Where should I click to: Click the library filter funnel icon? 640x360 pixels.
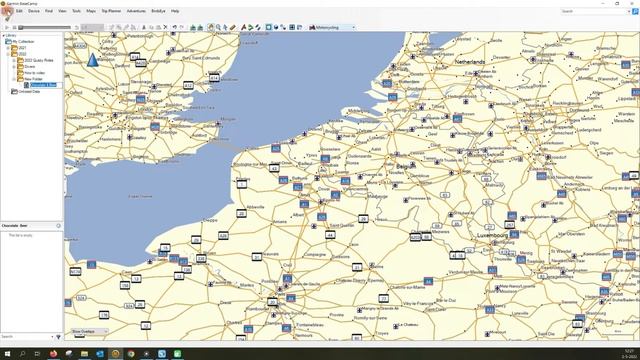(58, 337)
